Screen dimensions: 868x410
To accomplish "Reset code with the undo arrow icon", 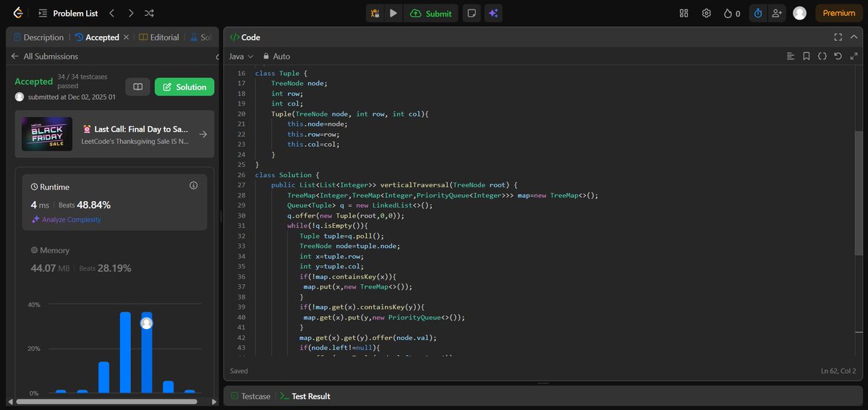I will point(838,56).
